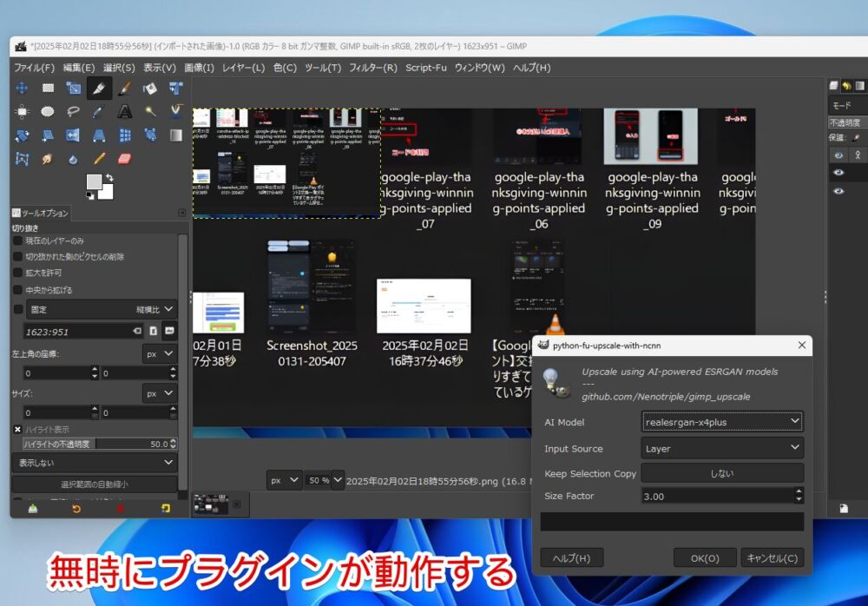Tick the 固定 aspect ratio checkbox
This screenshot has width=868, height=606.
[x=17, y=310]
